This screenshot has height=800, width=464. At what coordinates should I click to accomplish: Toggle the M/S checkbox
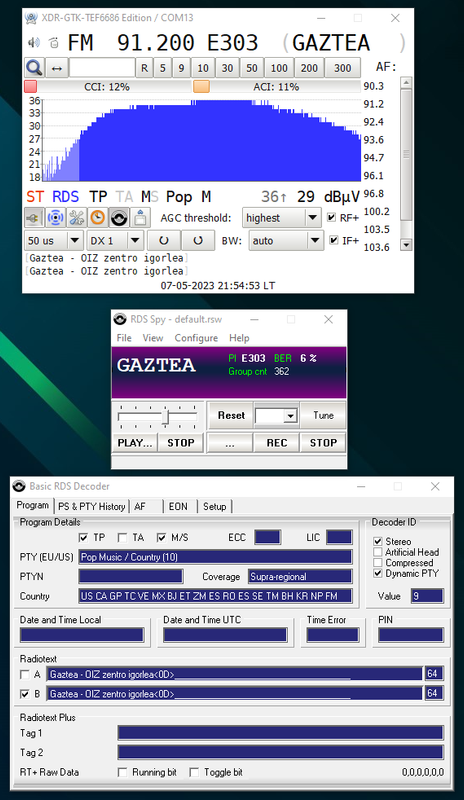pyautogui.click(x=161, y=538)
